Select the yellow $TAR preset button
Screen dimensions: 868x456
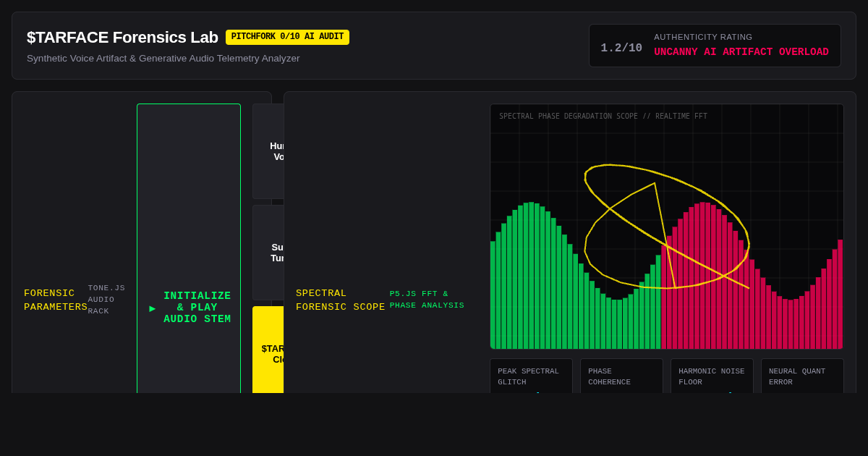pyautogui.click(x=268, y=350)
